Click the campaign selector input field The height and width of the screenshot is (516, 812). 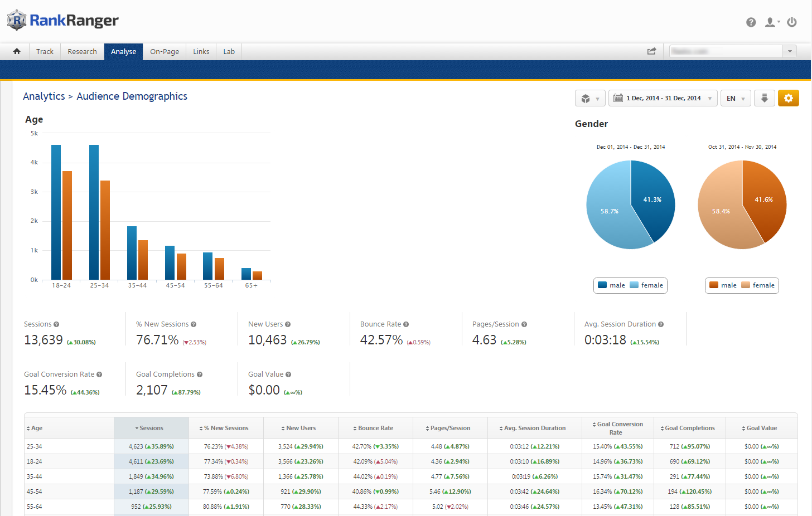coord(726,51)
